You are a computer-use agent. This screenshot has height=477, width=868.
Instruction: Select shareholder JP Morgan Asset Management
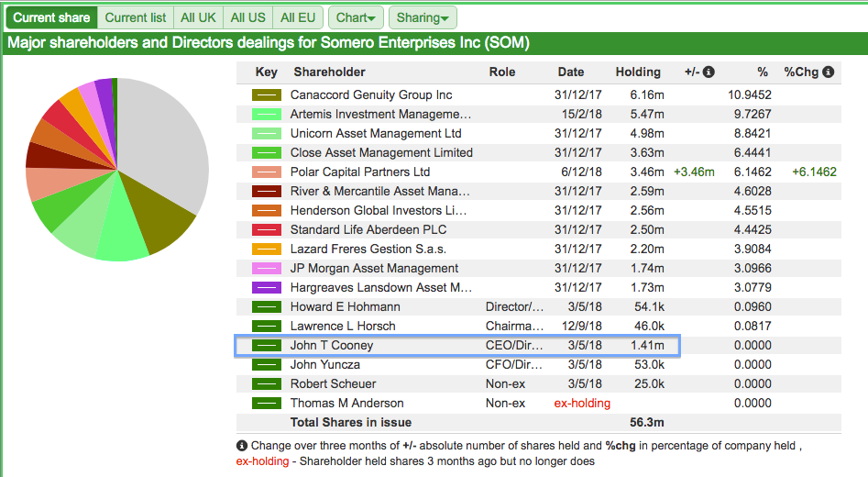[374, 269]
